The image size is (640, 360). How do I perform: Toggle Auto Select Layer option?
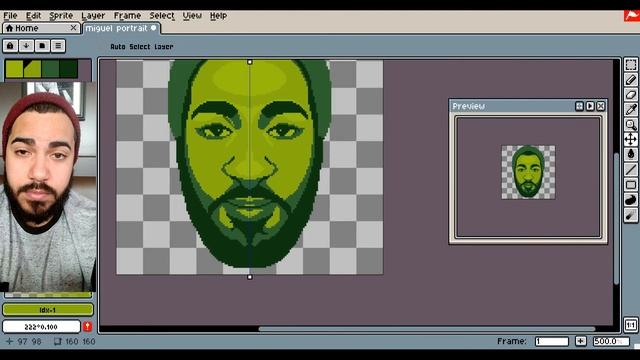click(142, 47)
